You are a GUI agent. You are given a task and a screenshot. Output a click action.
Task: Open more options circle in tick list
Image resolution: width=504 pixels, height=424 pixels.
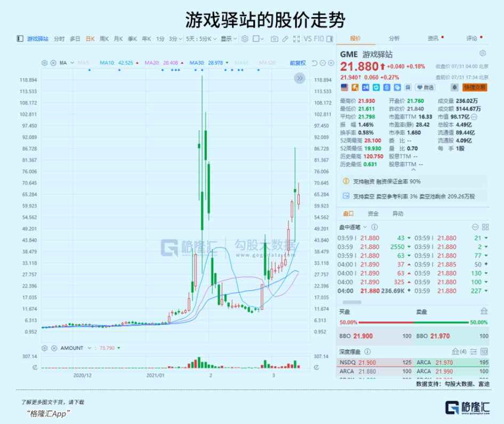point(475,227)
